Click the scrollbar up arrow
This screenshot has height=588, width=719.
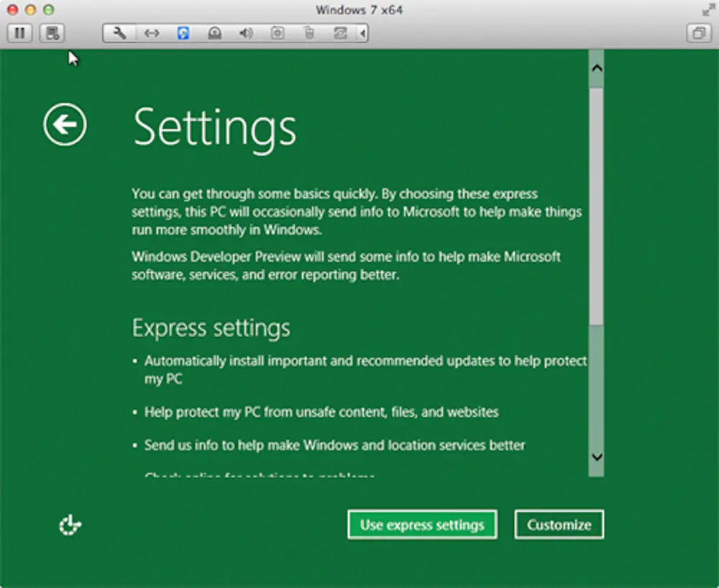[x=596, y=68]
